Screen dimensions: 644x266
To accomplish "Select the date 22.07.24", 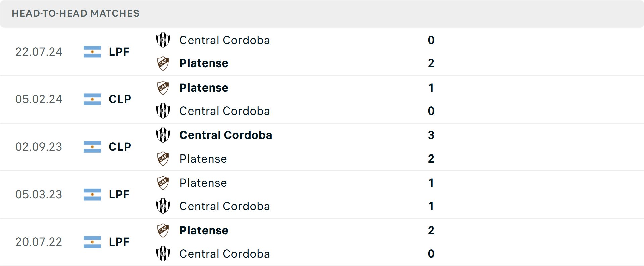I will click(x=39, y=52).
